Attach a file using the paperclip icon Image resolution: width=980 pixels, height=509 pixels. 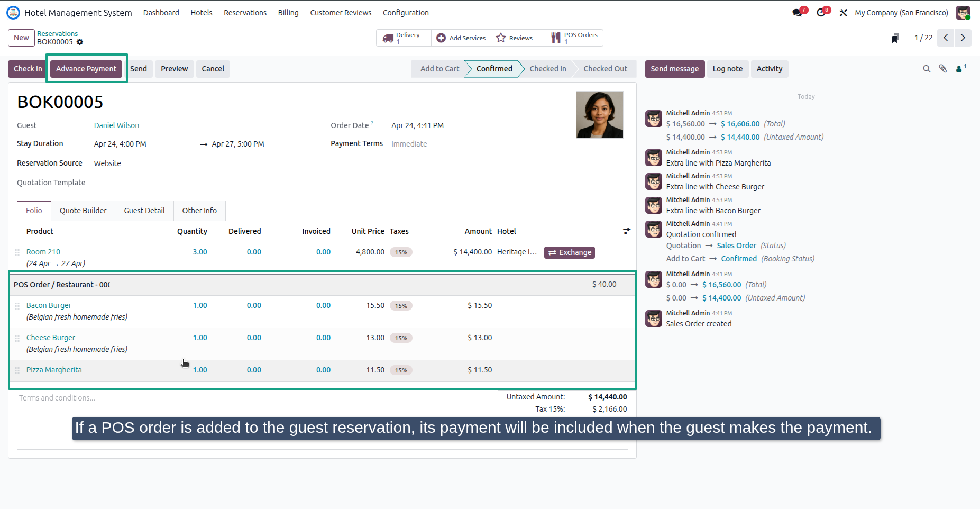(943, 69)
